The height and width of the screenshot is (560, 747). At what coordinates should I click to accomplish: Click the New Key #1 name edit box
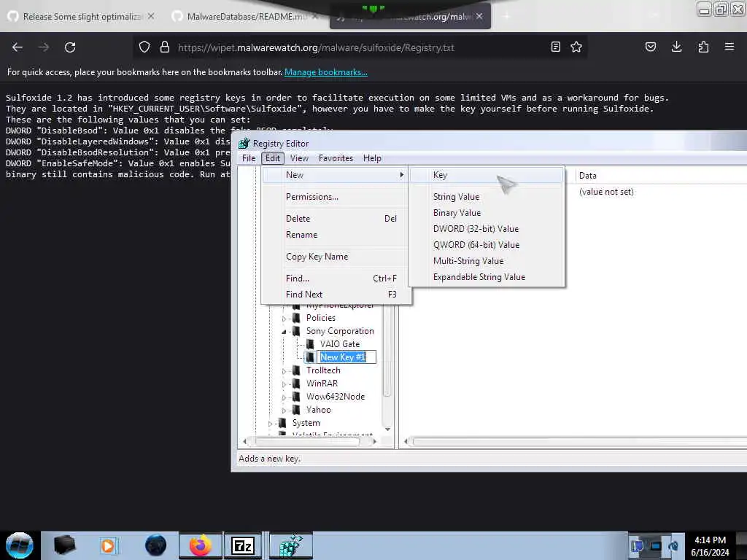pyautogui.click(x=347, y=357)
